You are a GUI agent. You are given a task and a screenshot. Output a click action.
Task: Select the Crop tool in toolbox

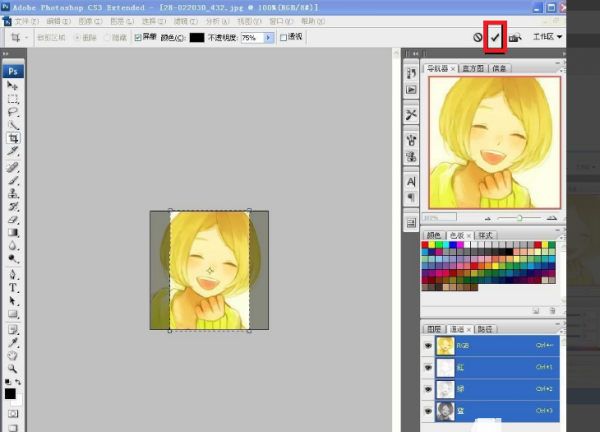tap(13, 138)
